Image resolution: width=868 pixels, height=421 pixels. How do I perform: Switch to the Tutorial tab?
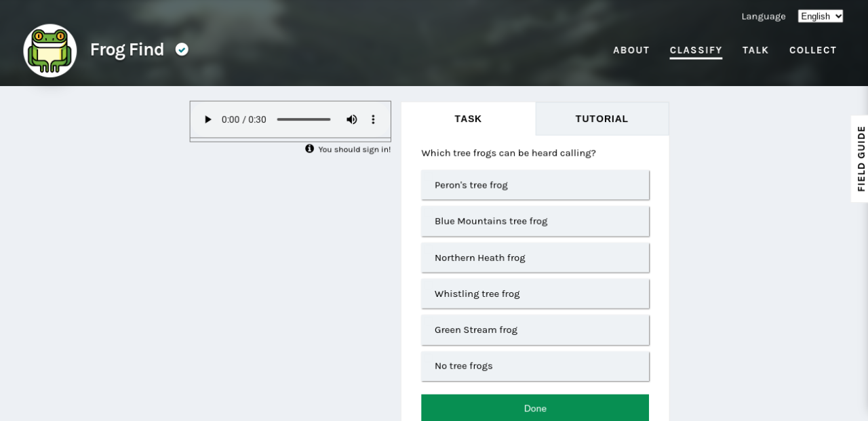(x=601, y=119)
